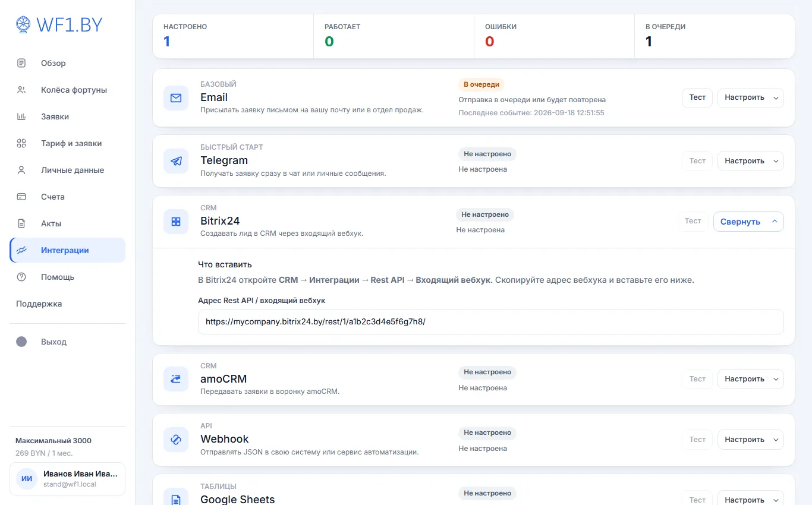This screenshot has height=505, width=812.
Task: Click the В очереди status badge
Action: pyautogui.click(x=481, y=84)
